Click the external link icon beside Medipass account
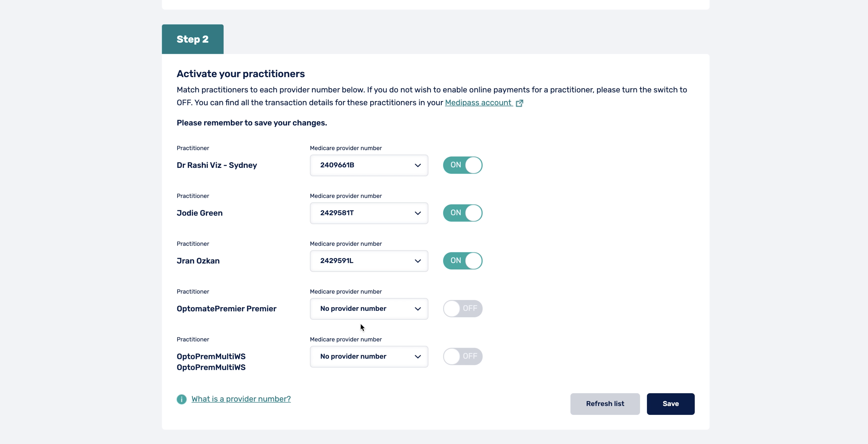The width and height of the screenshot is (868, 444). tap(519, 103)
